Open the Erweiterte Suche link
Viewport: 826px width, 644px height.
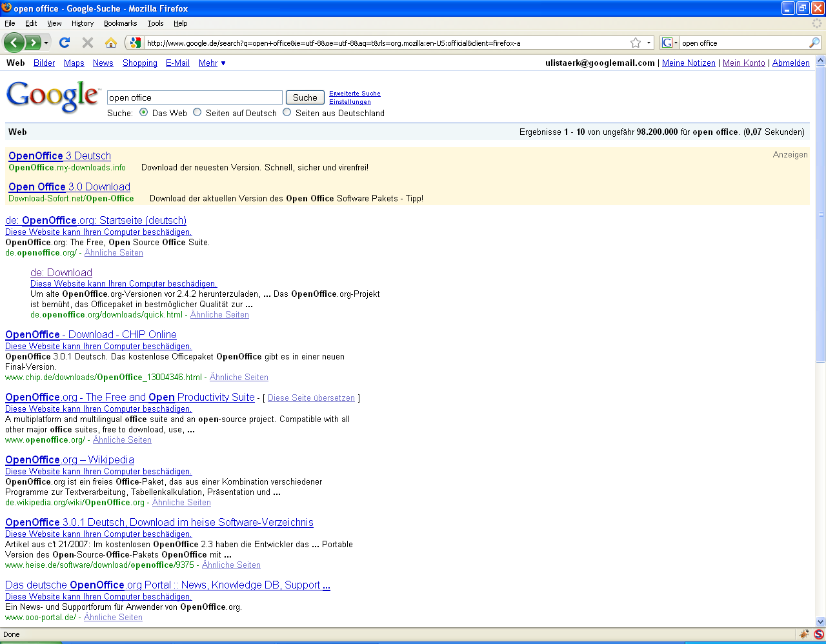tap(355, 94)
